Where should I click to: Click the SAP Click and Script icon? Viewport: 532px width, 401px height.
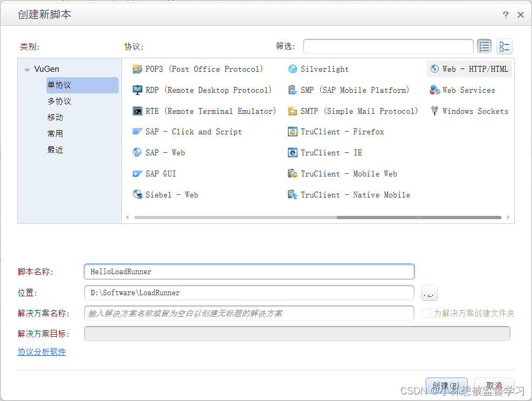[x=137, y=132]
